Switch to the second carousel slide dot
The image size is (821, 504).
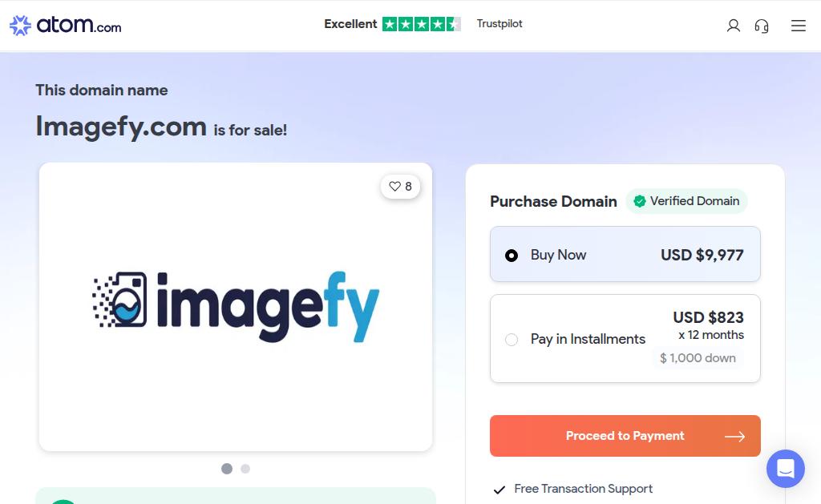pos(245,469)
